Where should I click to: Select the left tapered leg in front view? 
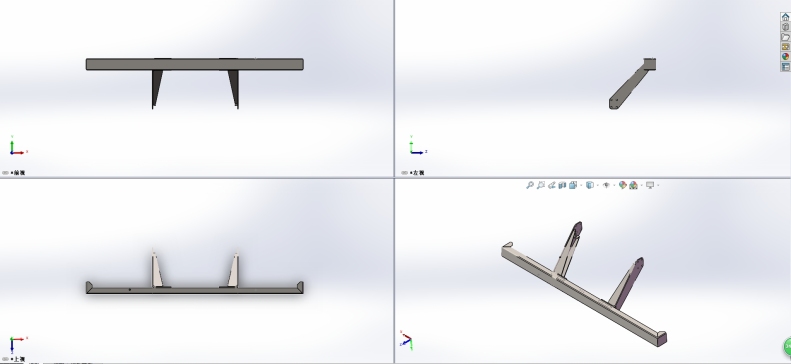(157, 89)
